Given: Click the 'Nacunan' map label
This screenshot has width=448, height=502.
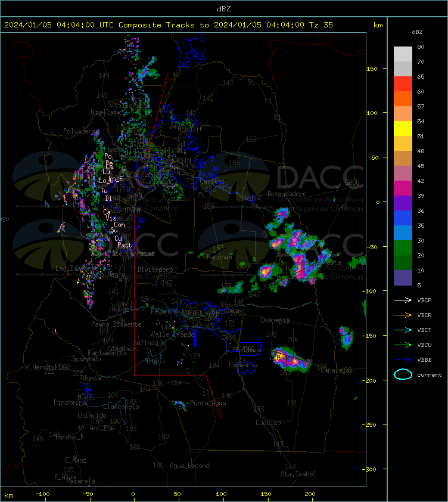Looking at the screenshot, I should point(219,257).
